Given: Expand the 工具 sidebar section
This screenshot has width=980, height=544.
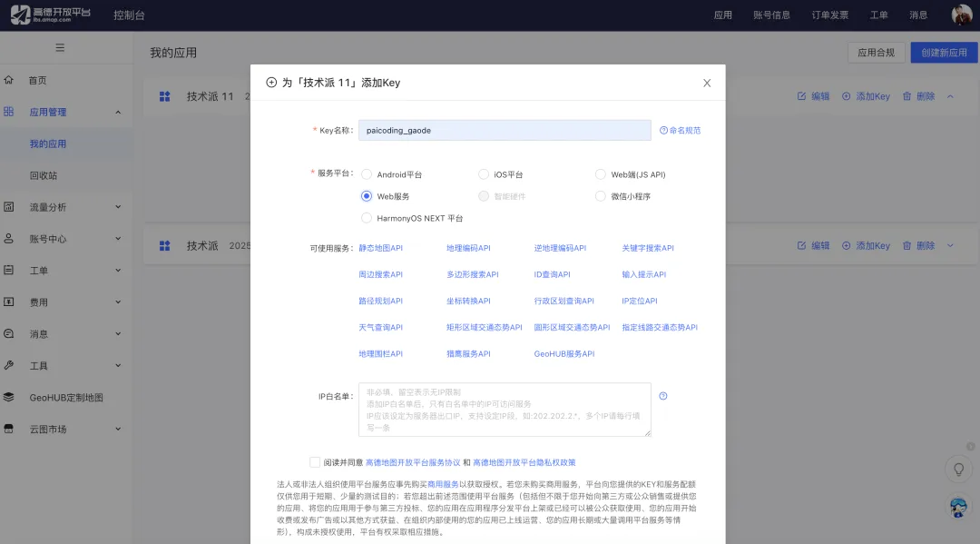Looking at the screenshot, I should point(118,366).
